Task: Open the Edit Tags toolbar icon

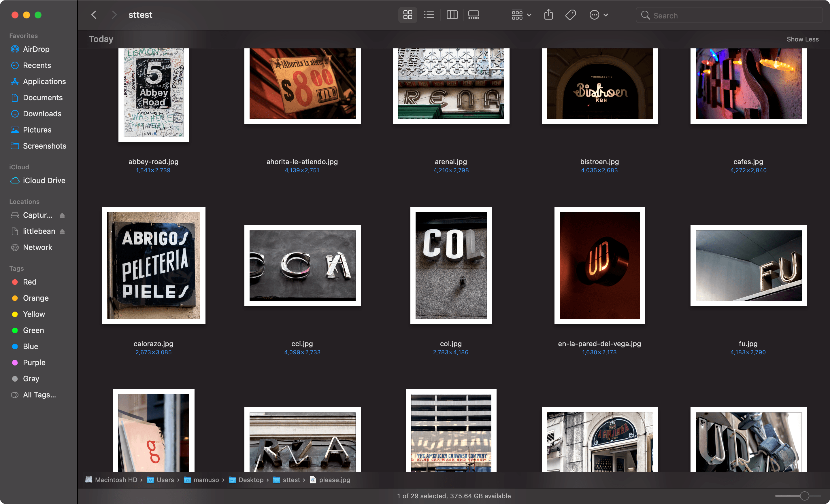Action: (570, 15)
